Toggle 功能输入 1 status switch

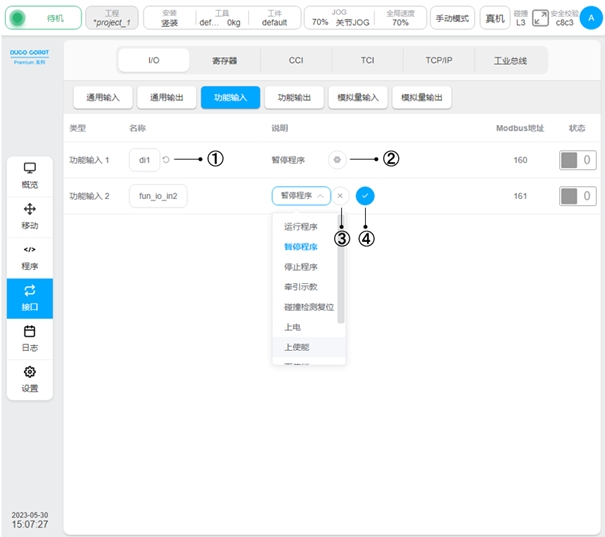click(x=576, y=160)
